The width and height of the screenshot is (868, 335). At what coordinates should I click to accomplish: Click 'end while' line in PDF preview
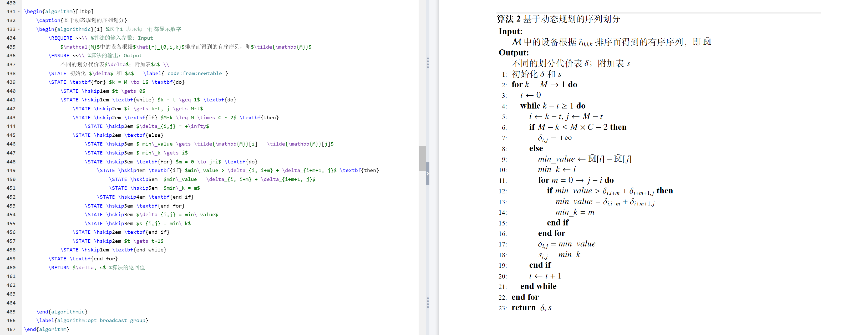coord(538,286)
